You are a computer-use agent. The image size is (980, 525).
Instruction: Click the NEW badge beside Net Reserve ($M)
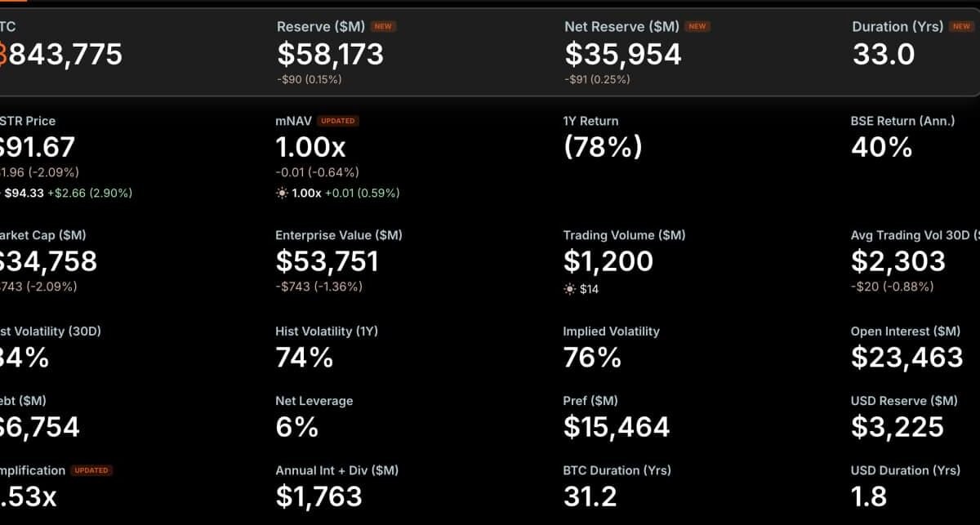[x=697, y=27]
